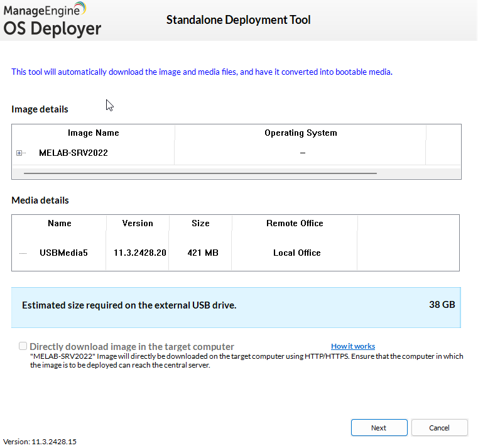Select the MELAB-SRV2022 image row
478x448 pixels.
(73, 153)
